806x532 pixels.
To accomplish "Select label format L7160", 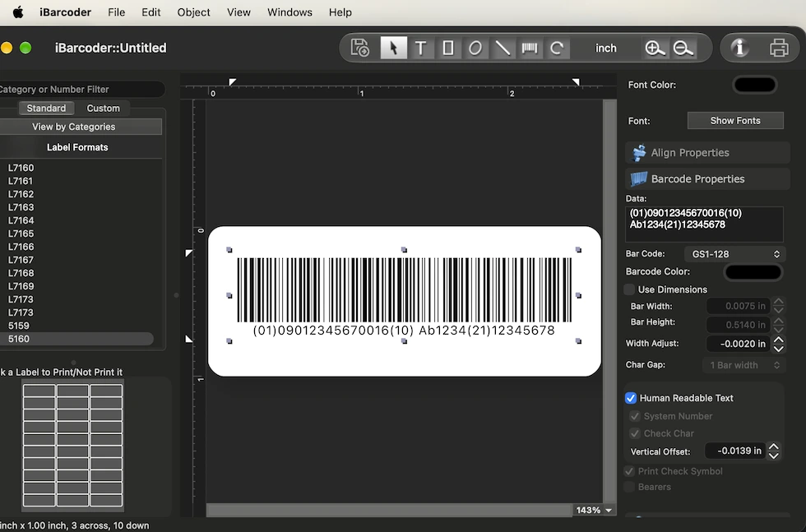I will tap(21, 168).
